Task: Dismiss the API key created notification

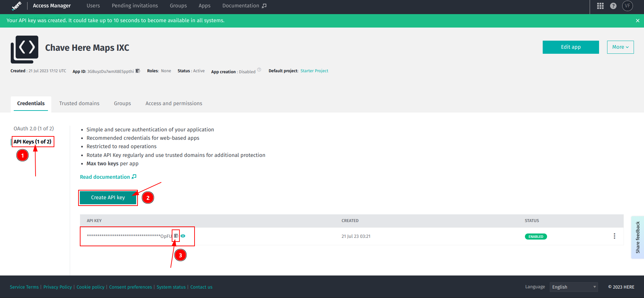Action: click(x=638, y=20)
